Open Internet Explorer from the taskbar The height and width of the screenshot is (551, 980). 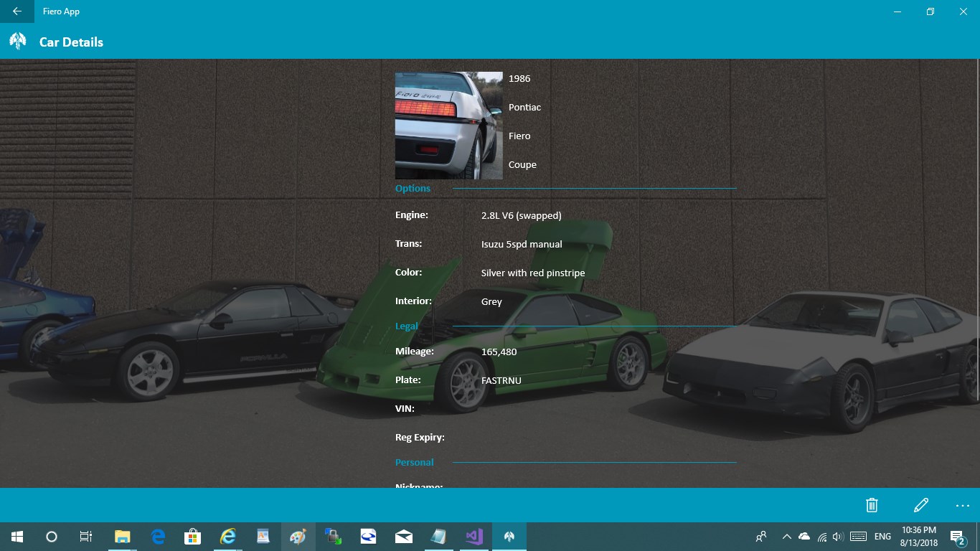click(x=228, y=537)
